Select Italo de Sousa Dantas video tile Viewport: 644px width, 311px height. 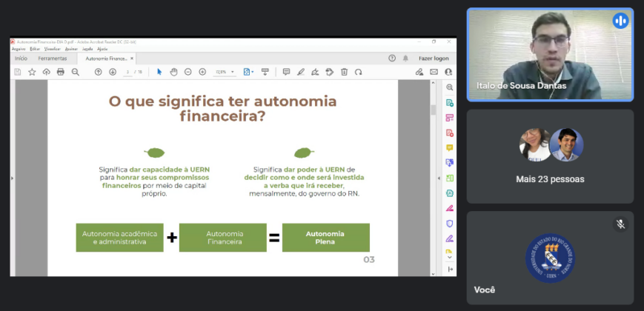tap(551, 55)
